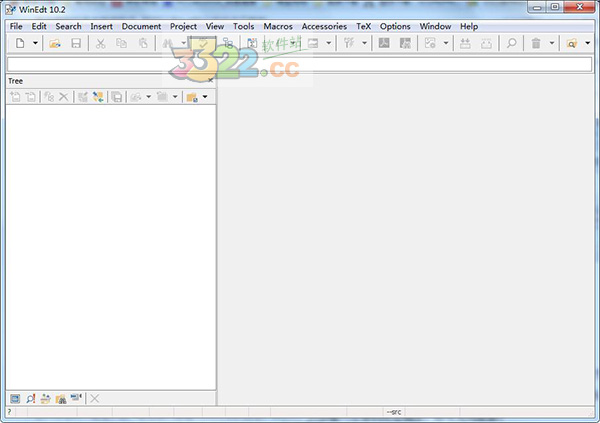
Task: Open the Edit menu
Action: click(39, 26)
